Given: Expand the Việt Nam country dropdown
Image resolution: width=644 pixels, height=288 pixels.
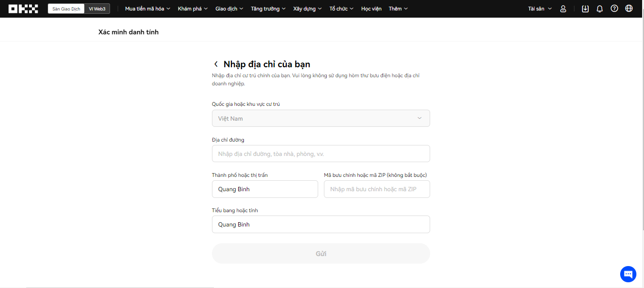Looking at the screenshot, I should pyautogui.click(x=321, y=118).
